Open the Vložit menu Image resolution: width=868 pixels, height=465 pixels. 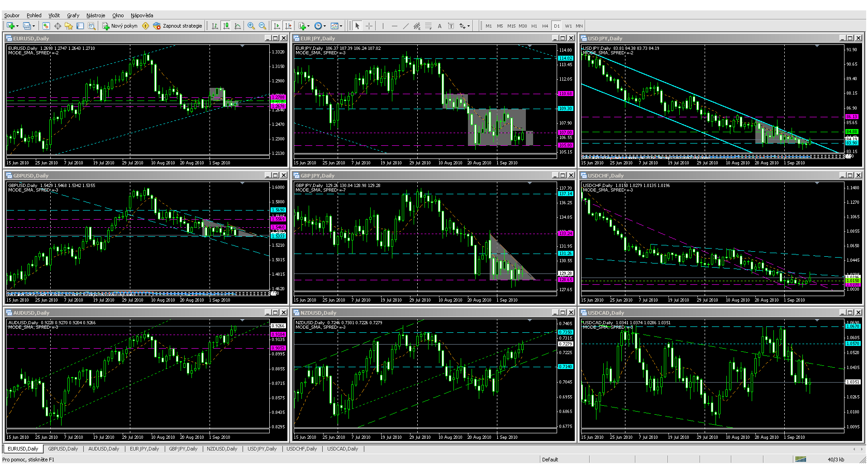(x=54, y=15)
